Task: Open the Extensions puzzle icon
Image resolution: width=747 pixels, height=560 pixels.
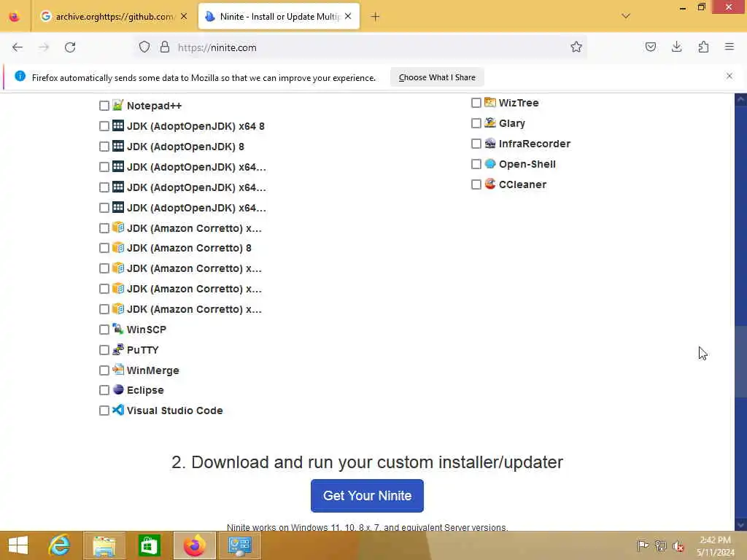Action: 703,47
